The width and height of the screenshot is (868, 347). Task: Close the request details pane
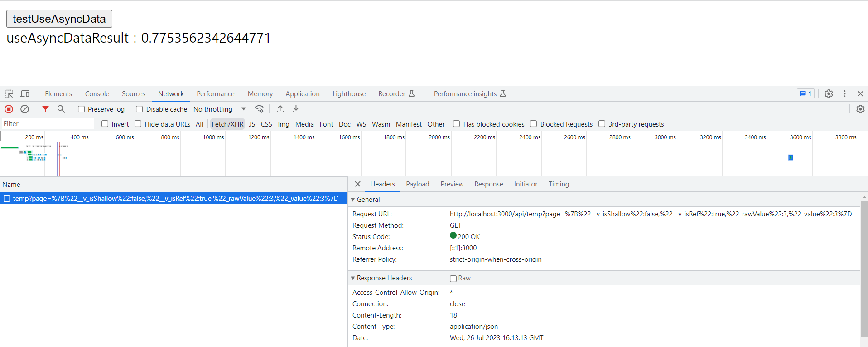coord(357,184)
